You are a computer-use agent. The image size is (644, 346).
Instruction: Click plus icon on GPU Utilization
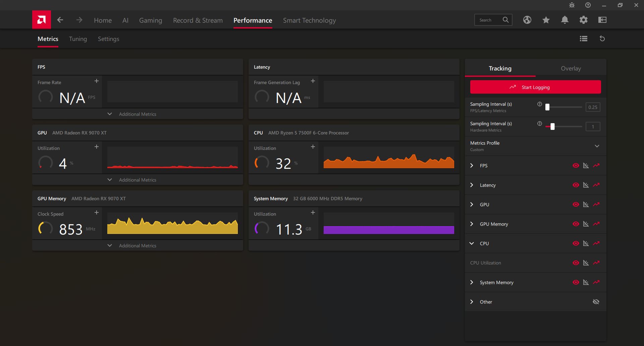point(97,147)
